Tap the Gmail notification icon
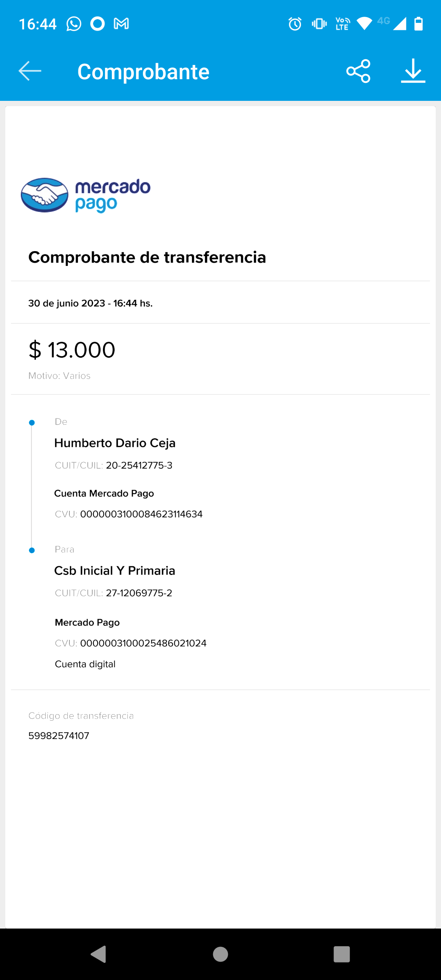Screen dimensions: 441x980 pyautogui.click(x=121, y=24)
